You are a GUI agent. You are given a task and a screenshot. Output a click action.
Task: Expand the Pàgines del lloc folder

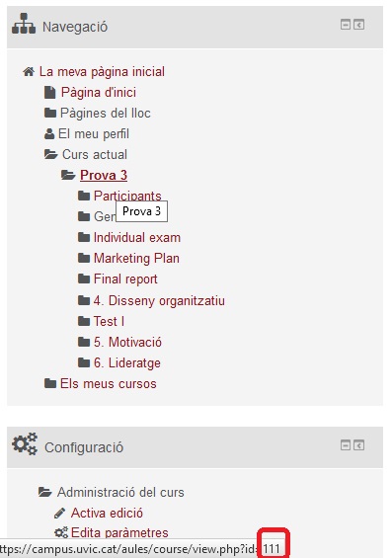pyautogui.click(x=50, y=114)
